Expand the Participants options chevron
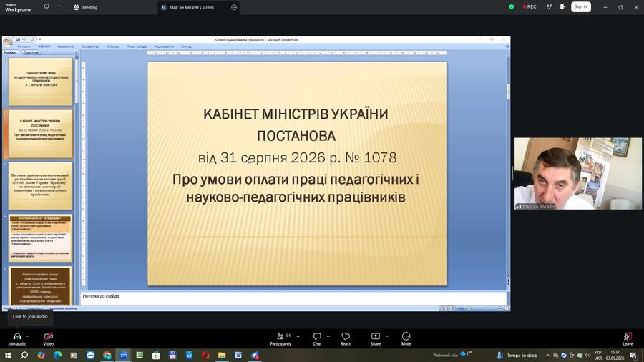Screen dimensions: 644x362 pos(298,336)
